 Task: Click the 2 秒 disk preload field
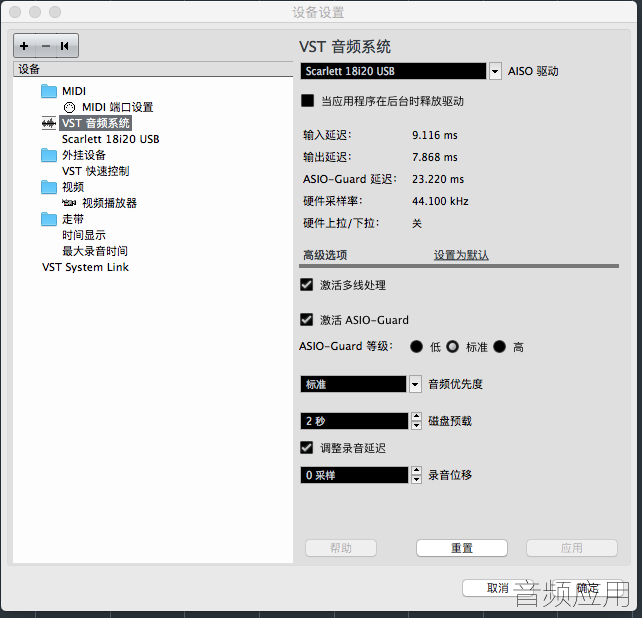[355, 421]
